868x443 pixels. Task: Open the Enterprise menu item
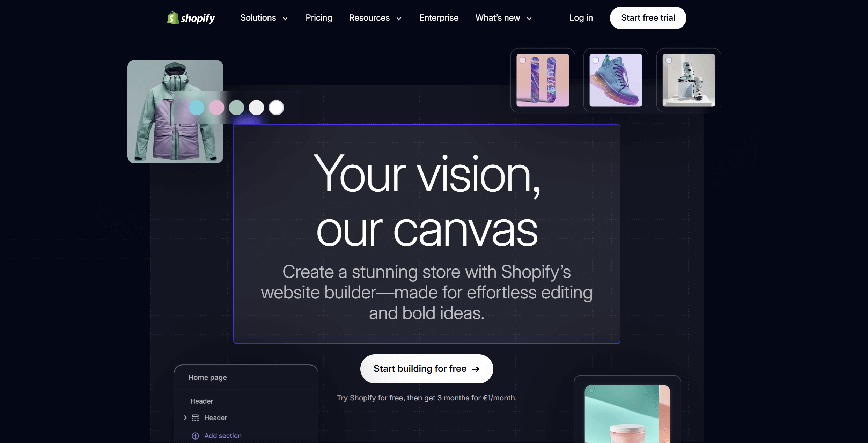point(439,18)
